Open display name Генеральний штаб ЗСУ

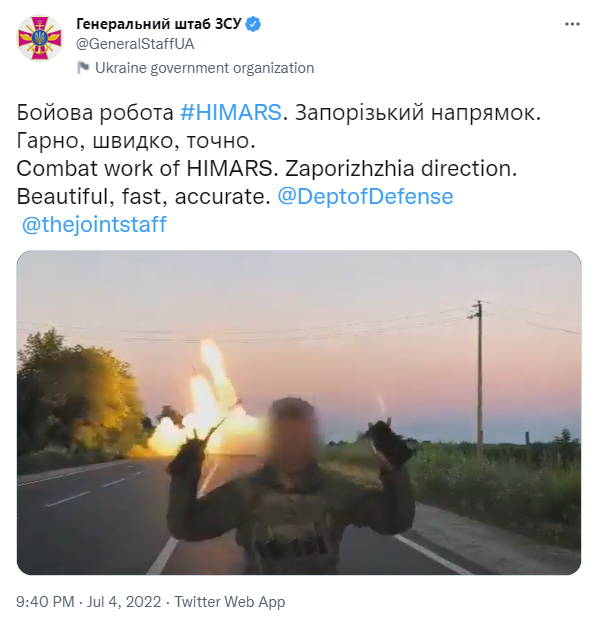(x=159, y=24)
